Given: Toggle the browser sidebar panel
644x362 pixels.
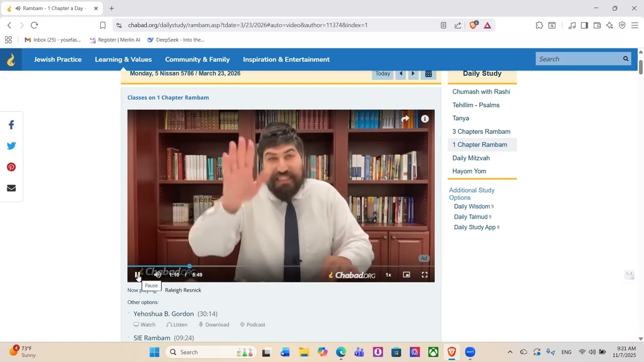Looking at the screenshot, I should click(584, 25).
